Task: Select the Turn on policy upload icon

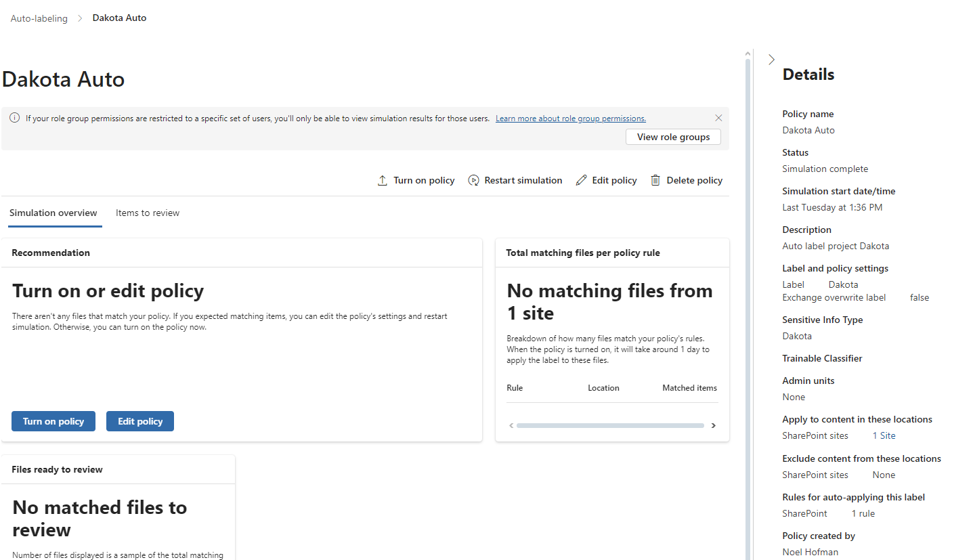Action: click(x=383, y=180)
